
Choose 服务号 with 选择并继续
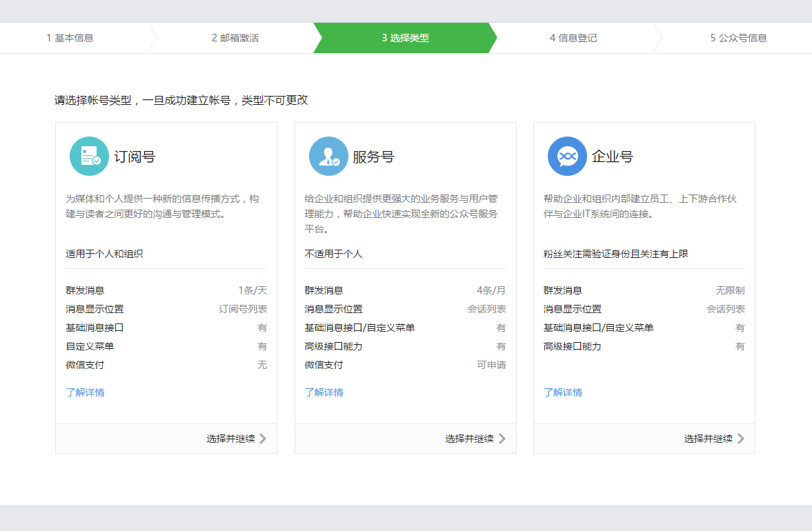[470, 439]
